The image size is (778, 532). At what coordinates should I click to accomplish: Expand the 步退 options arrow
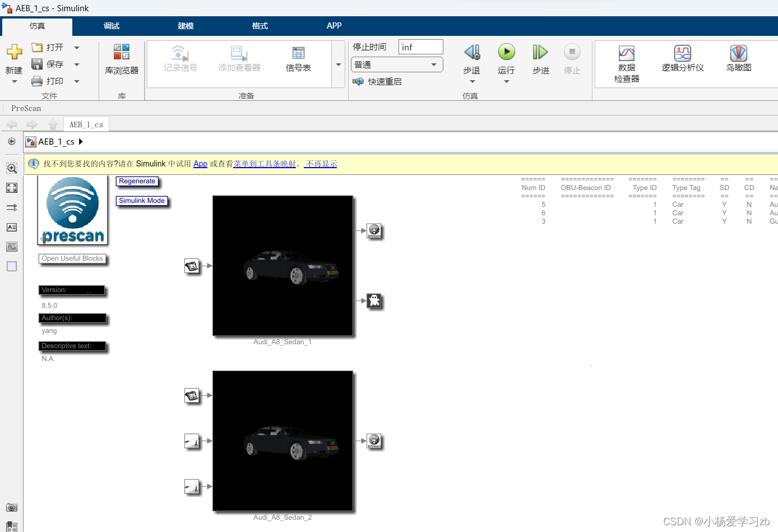[472, 82]
